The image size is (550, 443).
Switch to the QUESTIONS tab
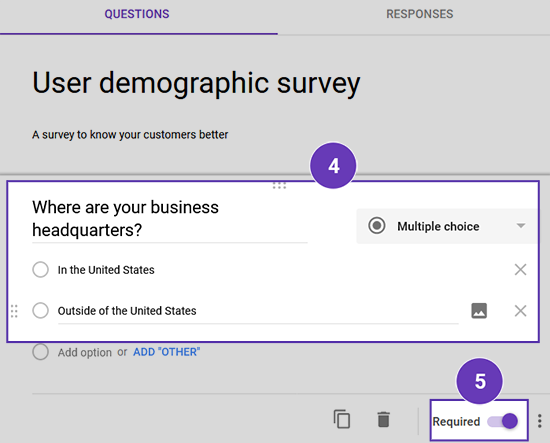(x=137, y=14)
